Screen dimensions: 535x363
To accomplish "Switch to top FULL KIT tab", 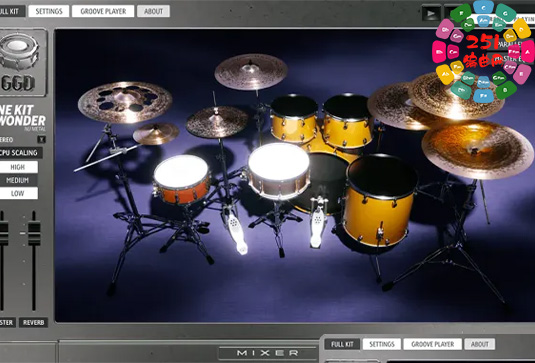I will (x=12, y=11).
